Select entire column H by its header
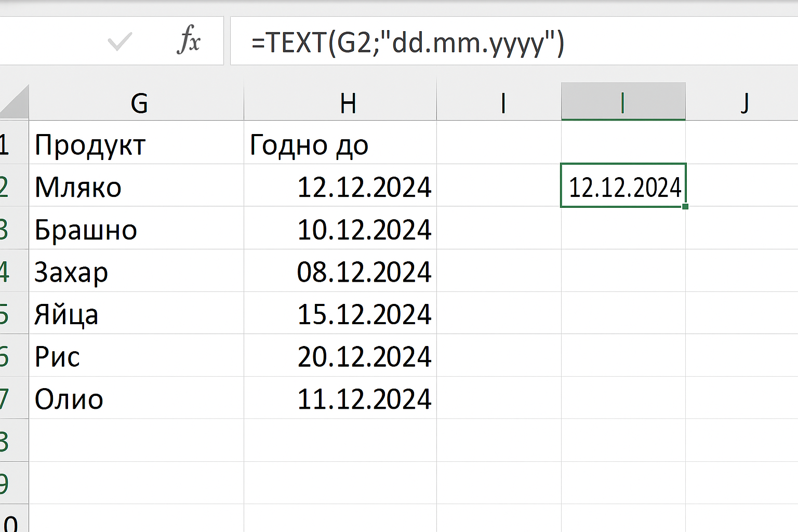The width and height of the screenshot is (798, 532). click(x=348, y=102)
